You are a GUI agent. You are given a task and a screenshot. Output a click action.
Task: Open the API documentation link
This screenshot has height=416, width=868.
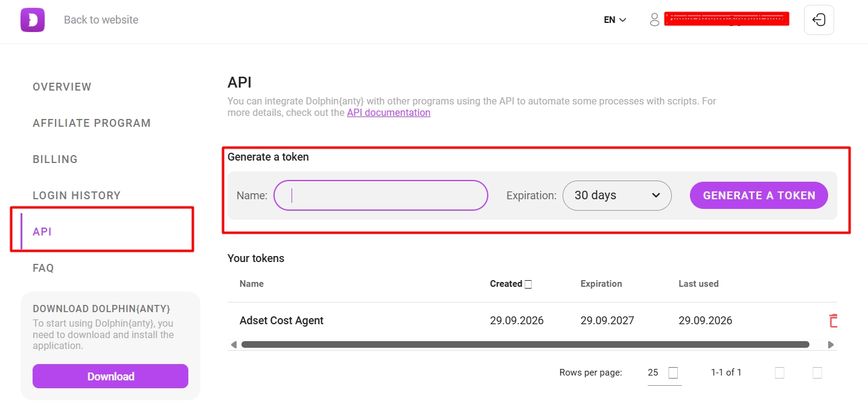click(x=389, y=113)
